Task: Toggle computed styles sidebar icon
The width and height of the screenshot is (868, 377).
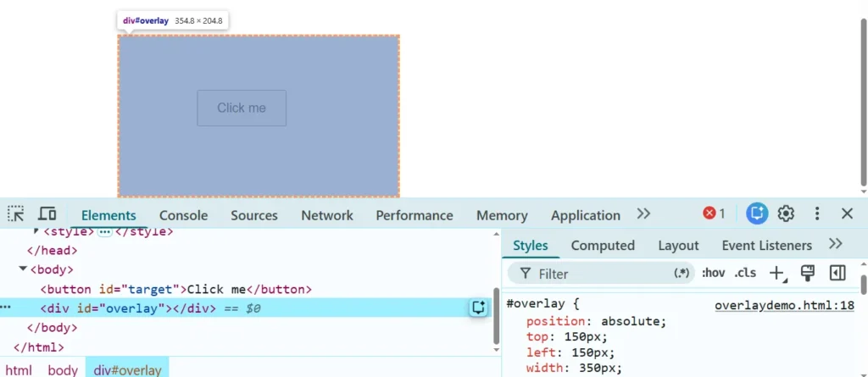Action: point(837,273)
